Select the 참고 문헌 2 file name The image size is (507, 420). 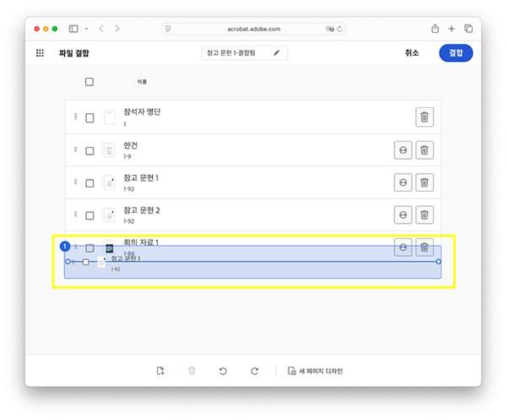pyautogui.click(x=142, y=210)
